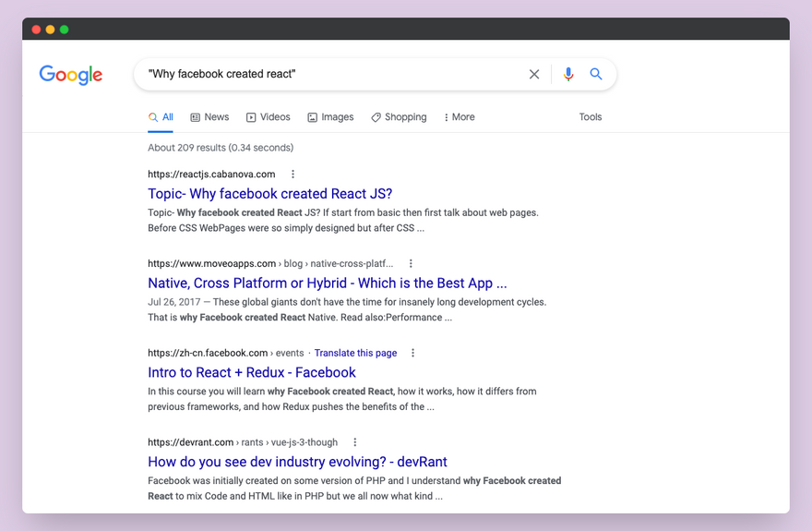
Task: Open three-dot menu for the moveoapps.com result
Action: (x=412, y=263)
